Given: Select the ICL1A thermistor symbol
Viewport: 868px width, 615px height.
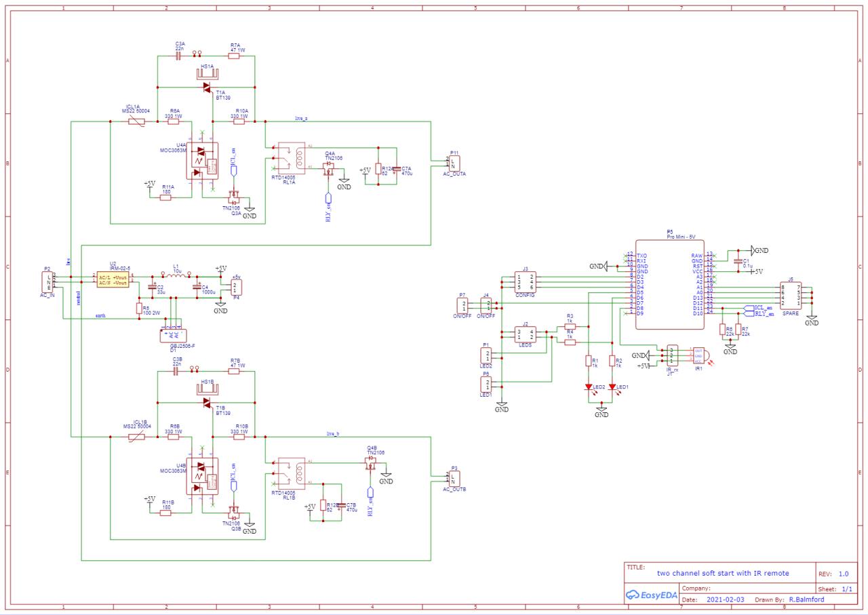Looking at the screenshot, I should (x=137, y=121).
